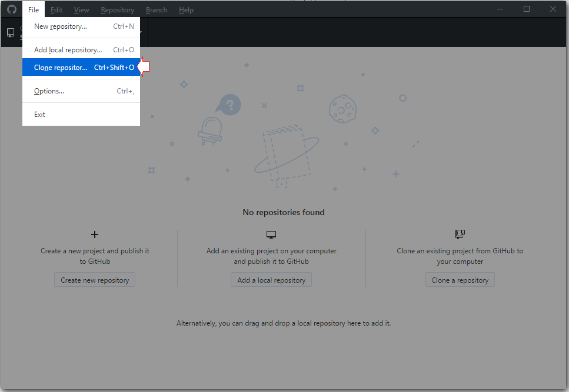Click the clone icon above Clone an existing project
This screenshot has width=569, height=392.
click(x=460, y=234)
